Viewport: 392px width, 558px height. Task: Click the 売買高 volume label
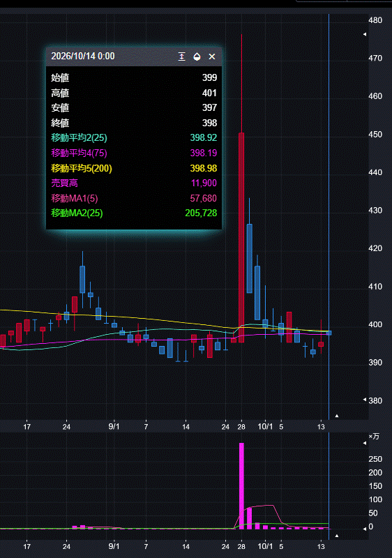64,183
